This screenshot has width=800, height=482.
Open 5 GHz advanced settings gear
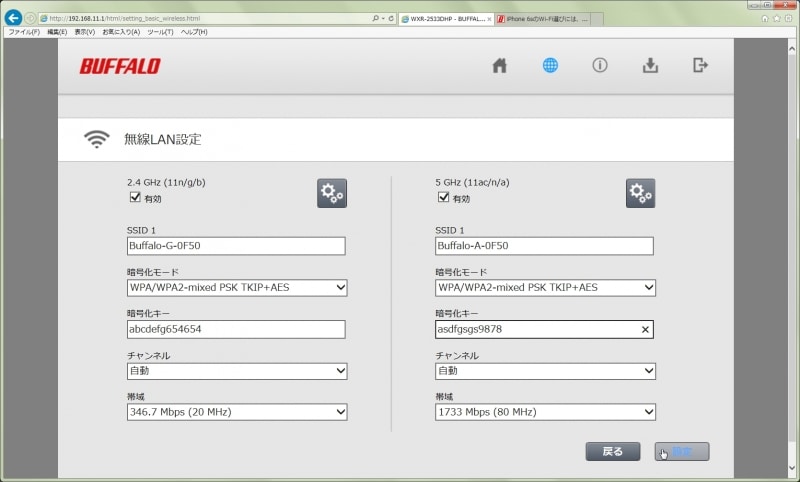pyautogui.click(x=640, y=193)
